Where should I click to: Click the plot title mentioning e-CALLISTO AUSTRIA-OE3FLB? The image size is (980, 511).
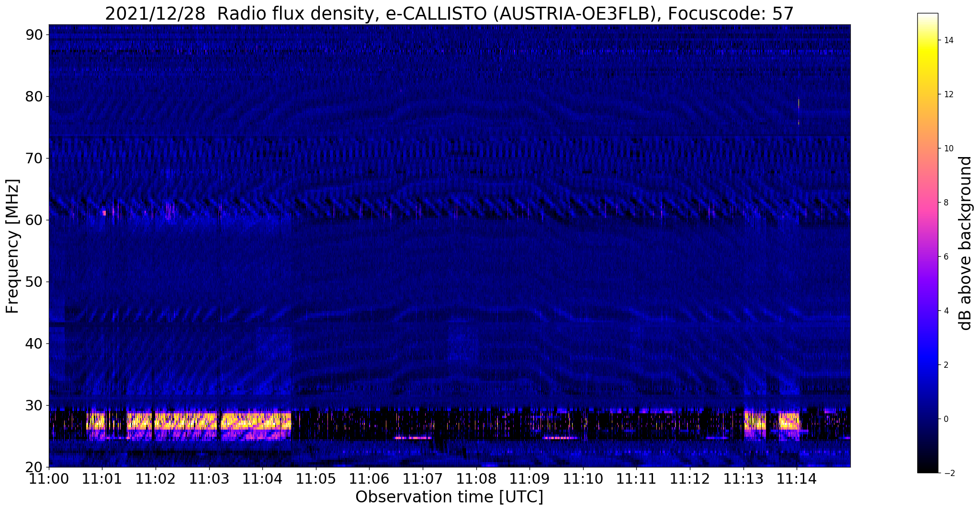pos(449,13)
